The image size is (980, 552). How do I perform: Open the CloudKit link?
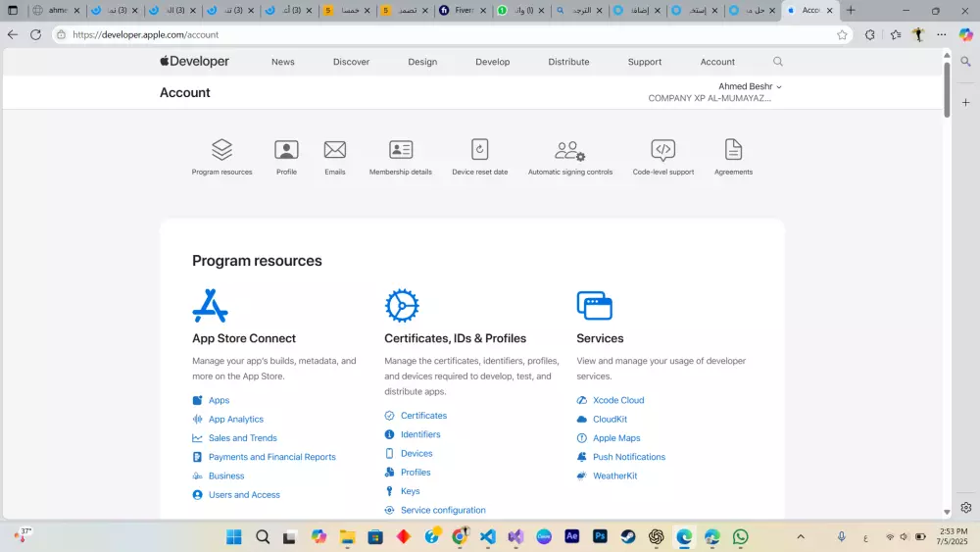(610, 419)
